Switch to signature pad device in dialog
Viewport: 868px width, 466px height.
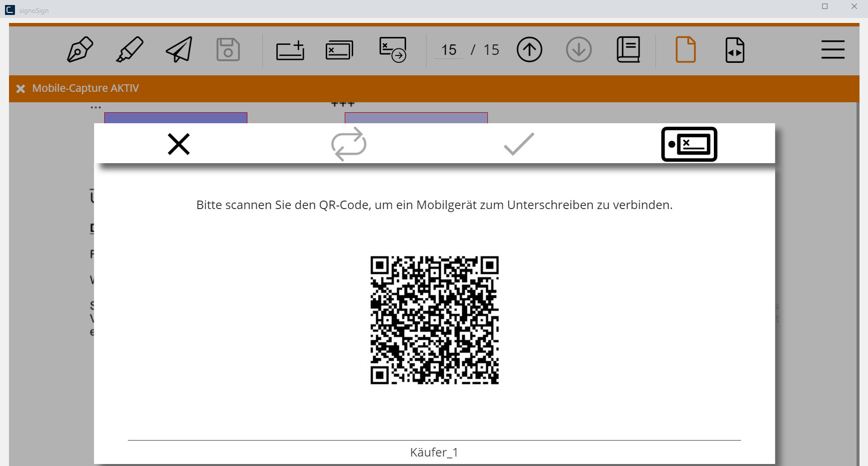pyautogui.click(x=689, y=144)
